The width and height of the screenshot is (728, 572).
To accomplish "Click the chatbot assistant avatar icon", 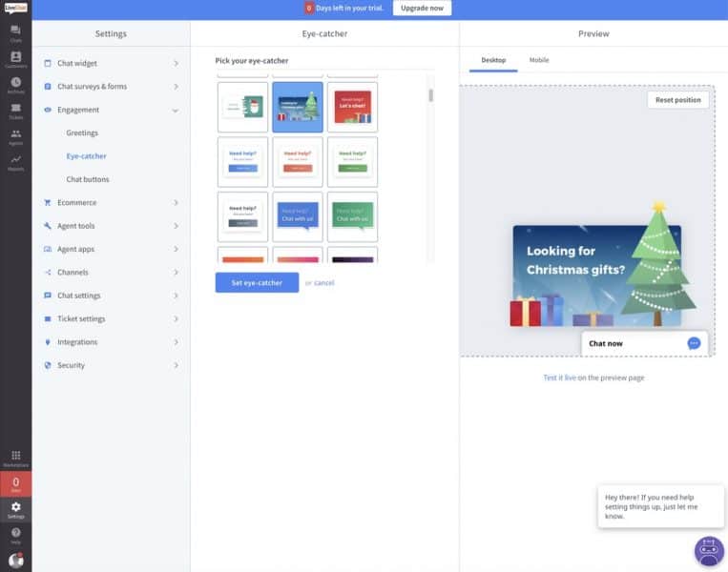I will (708, 551).
